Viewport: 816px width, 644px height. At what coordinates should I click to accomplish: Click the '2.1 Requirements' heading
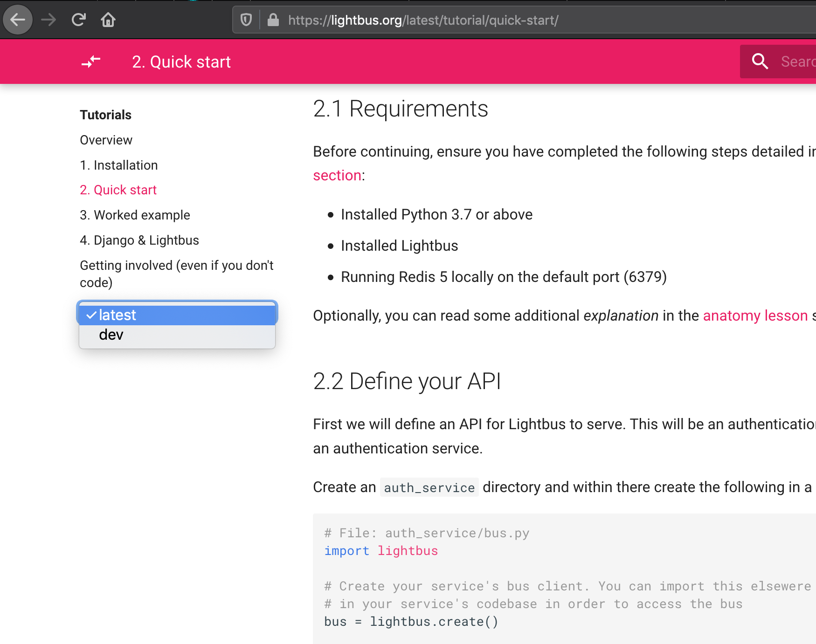tap(401, 109)
